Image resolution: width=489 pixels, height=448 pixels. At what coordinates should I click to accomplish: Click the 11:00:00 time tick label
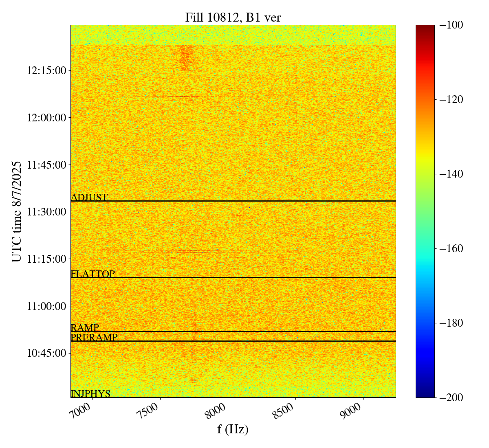click(46, 306)
